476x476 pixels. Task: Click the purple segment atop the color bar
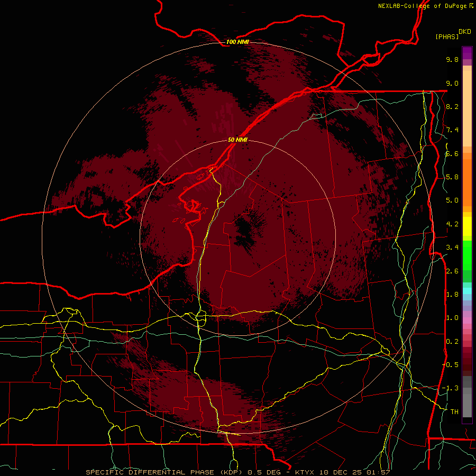tap(467, 53)
